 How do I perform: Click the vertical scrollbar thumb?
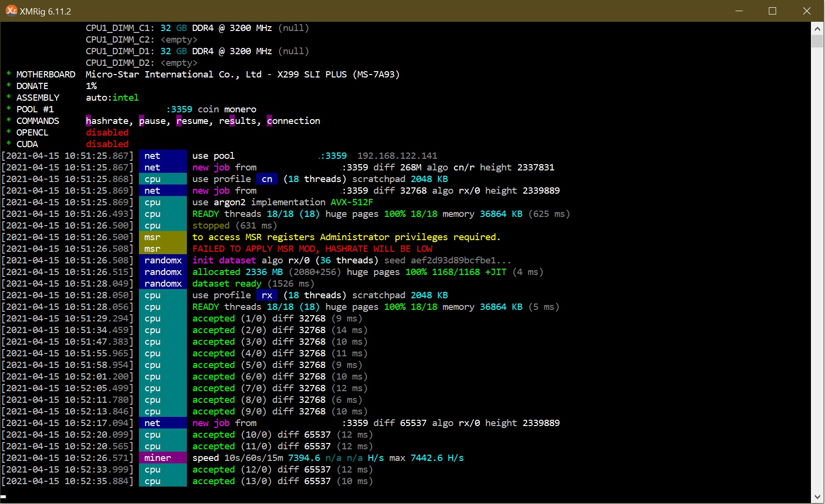coord(817,41)
